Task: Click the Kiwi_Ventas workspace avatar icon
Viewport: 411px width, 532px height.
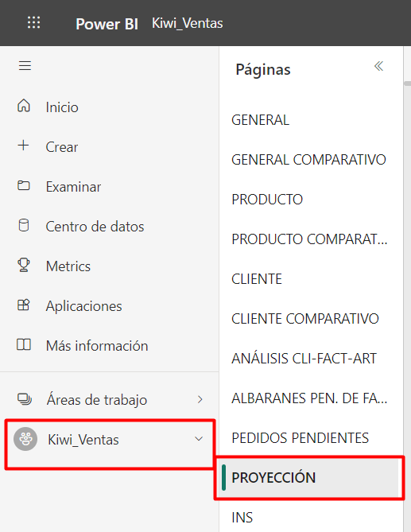Action: tap(25, 439)
